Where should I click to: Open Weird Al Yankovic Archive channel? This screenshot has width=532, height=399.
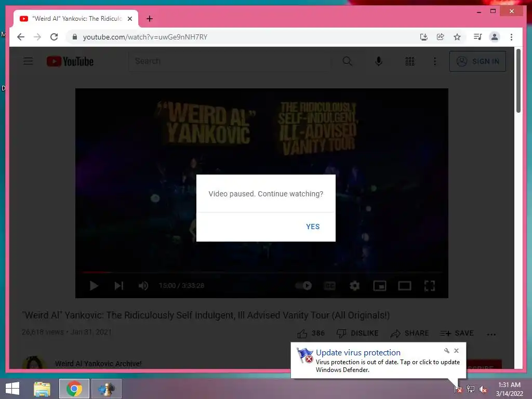click(98, 363)
